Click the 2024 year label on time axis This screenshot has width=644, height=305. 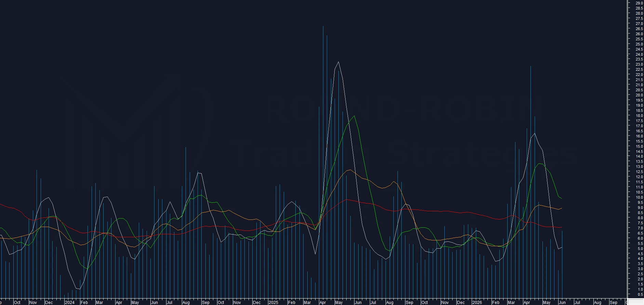tap(70, 303)
